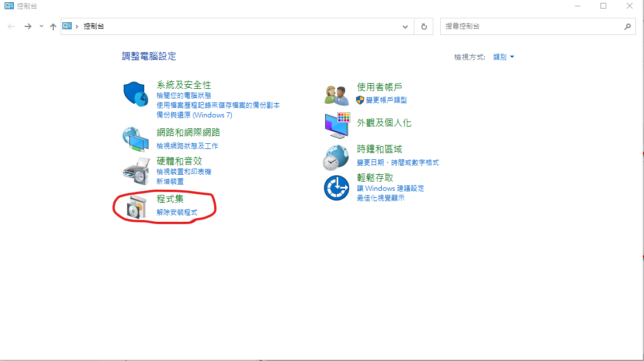Click the search magnifier icon
The height and width of the screenshot is (361, 644).
coord(627,27)
